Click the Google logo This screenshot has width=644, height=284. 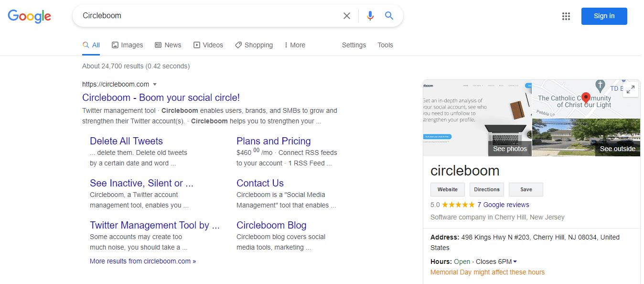(29, 16)
